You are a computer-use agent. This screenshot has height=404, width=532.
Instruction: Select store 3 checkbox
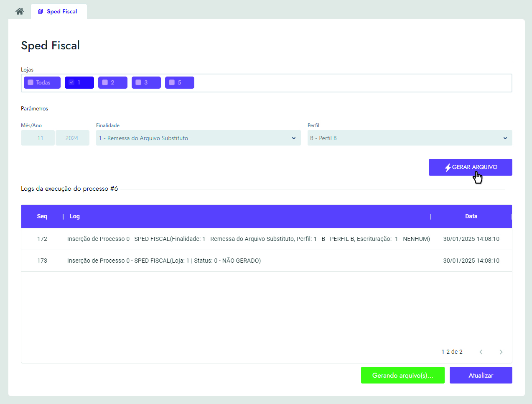click(138, 82)
